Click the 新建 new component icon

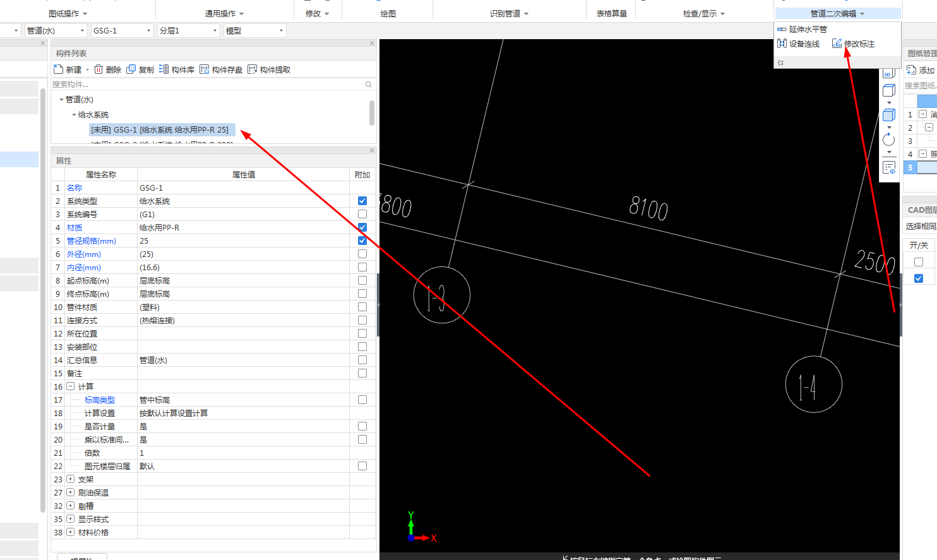pos(59,69)
